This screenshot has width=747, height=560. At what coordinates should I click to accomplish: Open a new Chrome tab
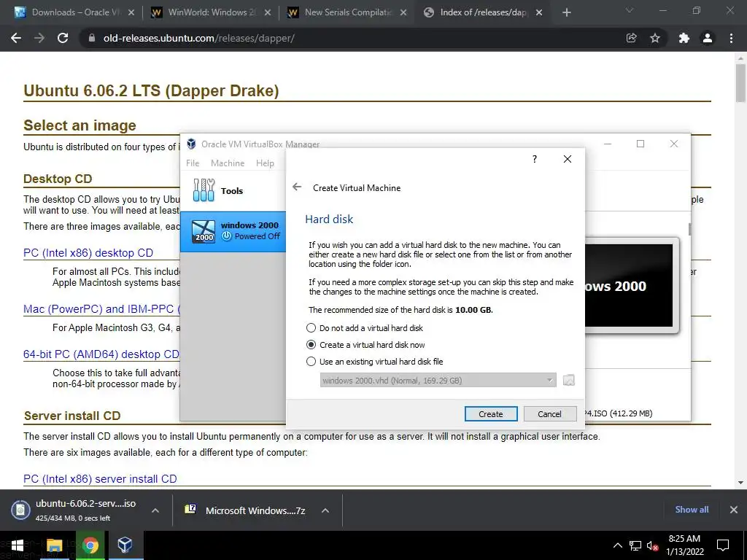coord(566,13)
